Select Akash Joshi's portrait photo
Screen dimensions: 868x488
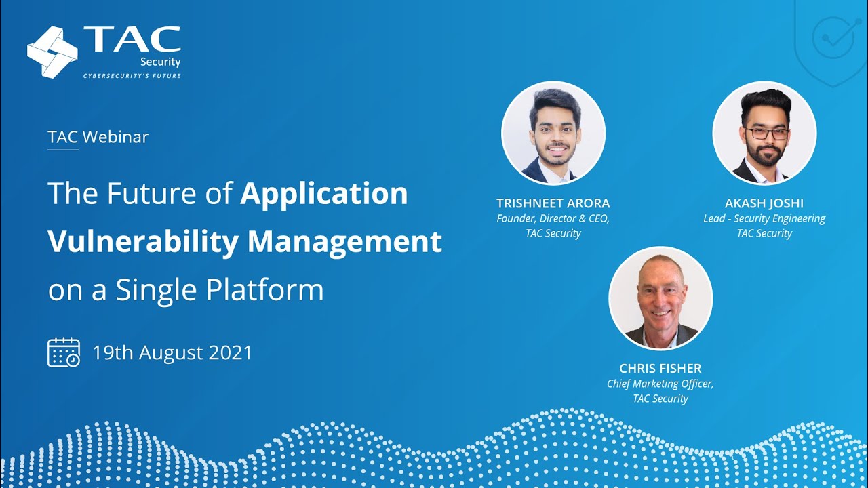tap(764, 133)
